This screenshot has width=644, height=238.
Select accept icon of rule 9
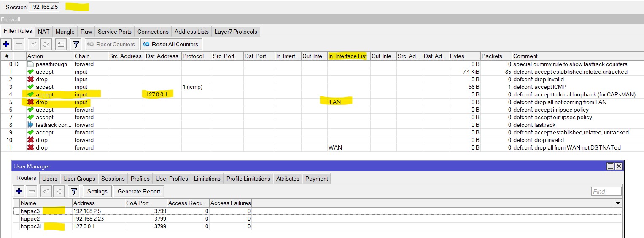tap(30, 132)
